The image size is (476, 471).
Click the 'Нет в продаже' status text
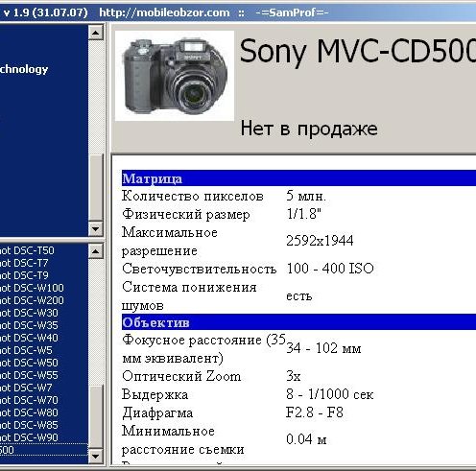tap(309, 129)
